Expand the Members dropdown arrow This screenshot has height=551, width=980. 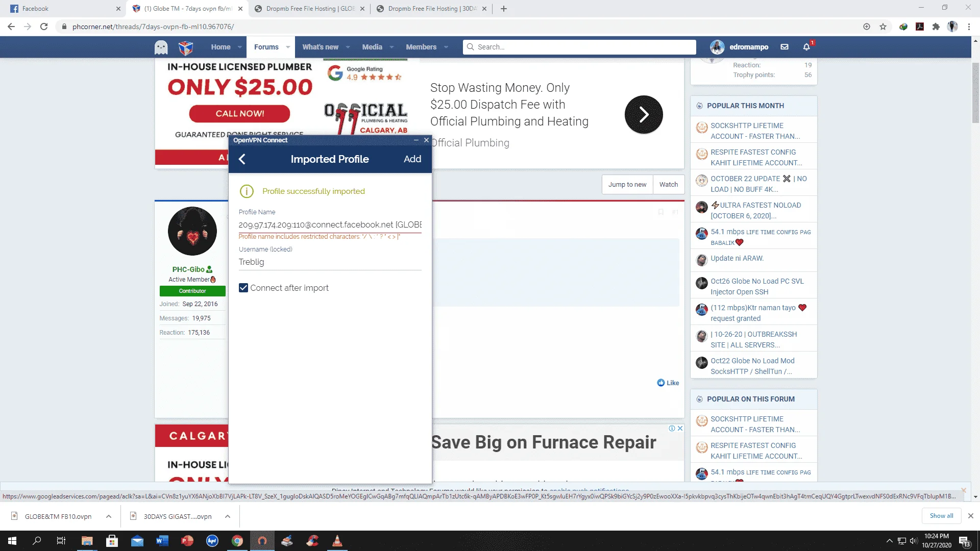click(x=446, y=47)
